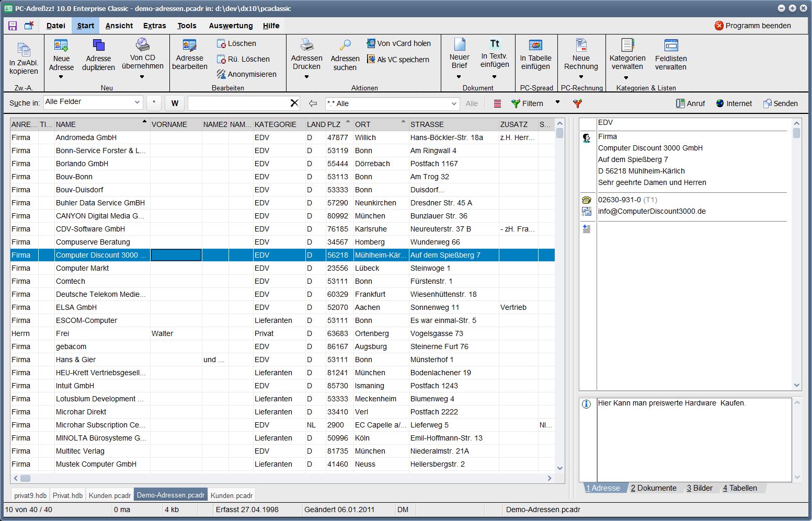Sort table by the NAME column header

[x=101, y=124]
